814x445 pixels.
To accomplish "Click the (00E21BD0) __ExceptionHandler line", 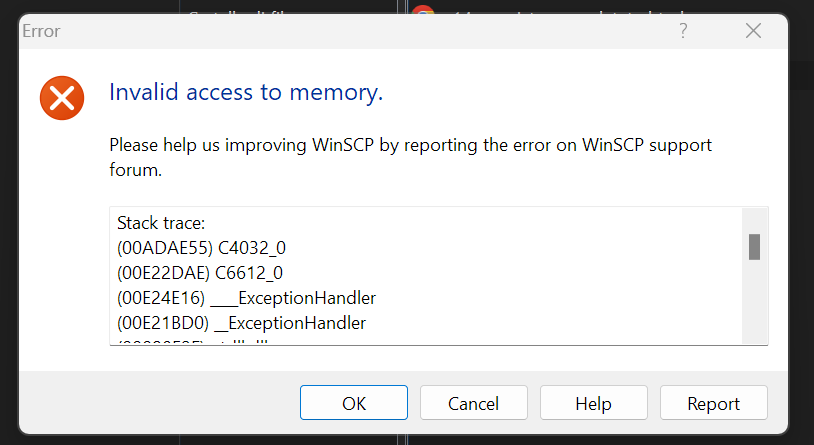I will (x=241, y=323).
